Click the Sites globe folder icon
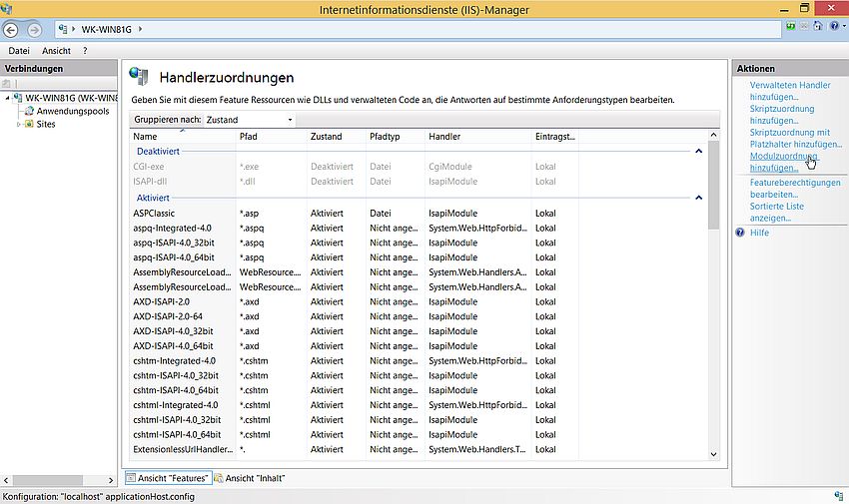The width and height of the screenshot is (849, 504). [29, 124]
